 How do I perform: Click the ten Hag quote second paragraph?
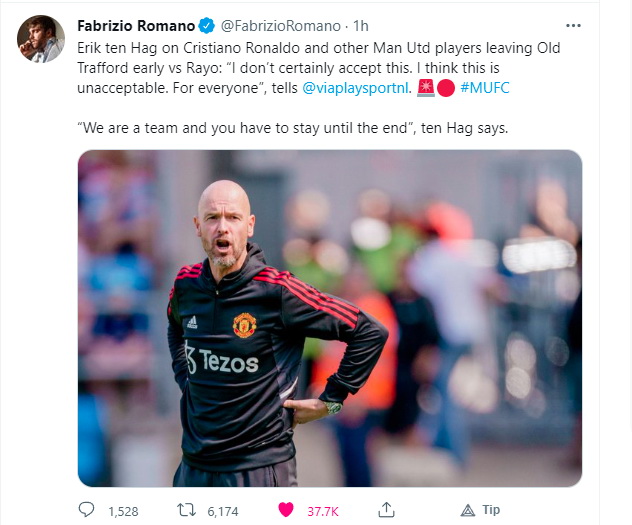point(293,128)
